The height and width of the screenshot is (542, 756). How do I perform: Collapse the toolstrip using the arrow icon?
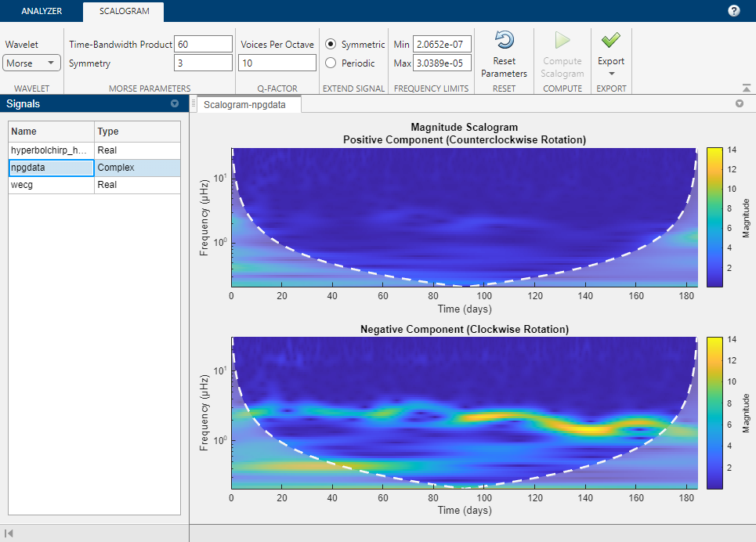coord(746,89)
